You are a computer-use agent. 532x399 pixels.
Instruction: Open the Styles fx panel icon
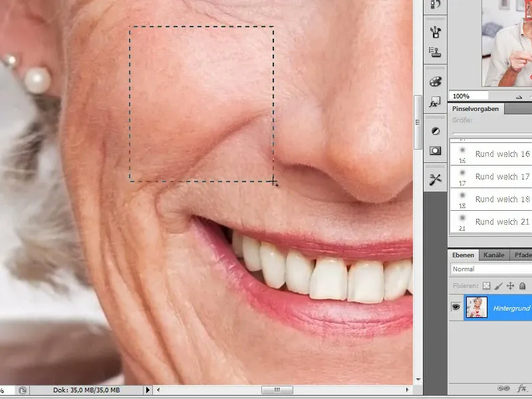pos(436,102)
